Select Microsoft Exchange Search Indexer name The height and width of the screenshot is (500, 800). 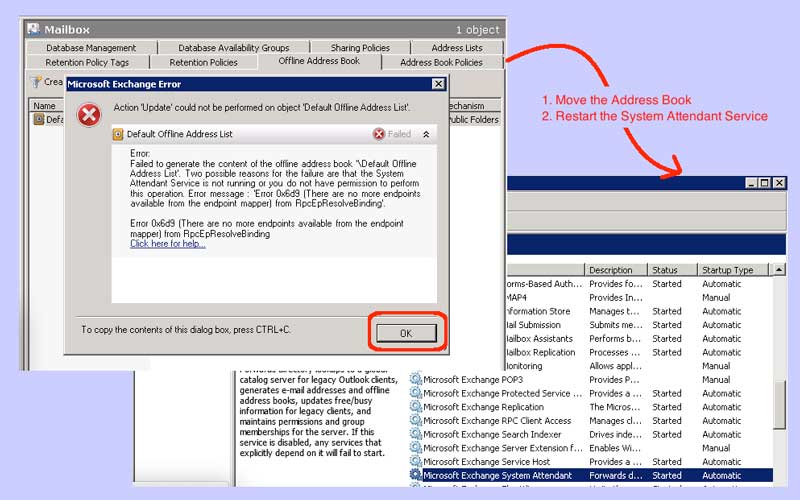(x=492, y=435)
